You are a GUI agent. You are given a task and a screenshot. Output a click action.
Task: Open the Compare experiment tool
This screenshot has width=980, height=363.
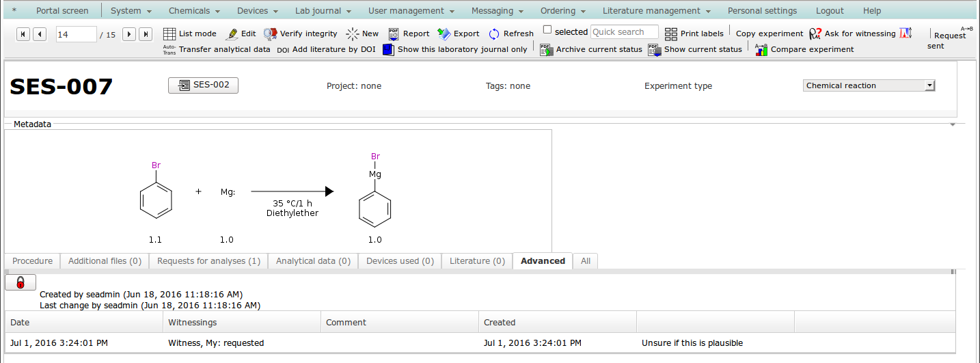(x=761, y=49)
